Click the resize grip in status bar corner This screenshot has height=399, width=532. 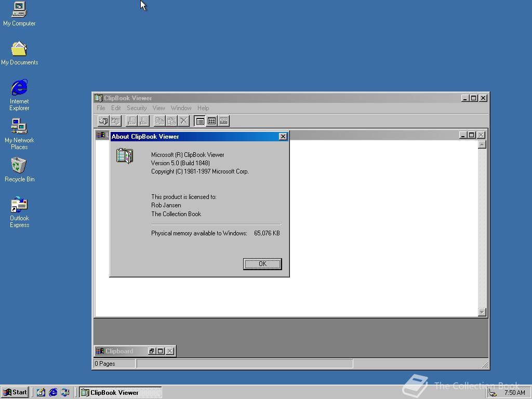click(485, 364)
